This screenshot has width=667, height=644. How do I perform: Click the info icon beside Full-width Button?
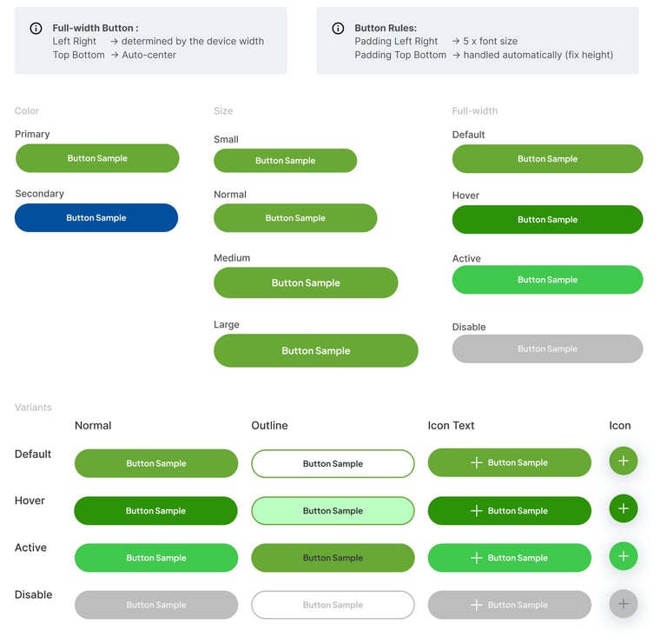coord(36,29)
